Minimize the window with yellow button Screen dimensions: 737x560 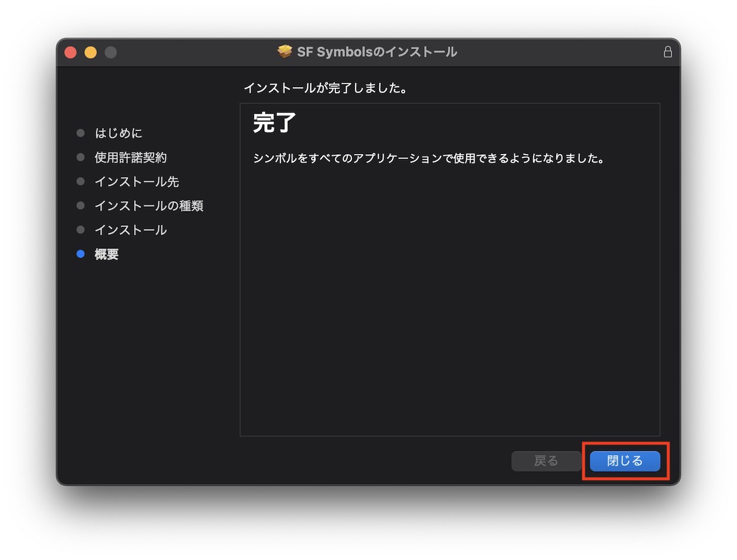[x=91, y=52]
